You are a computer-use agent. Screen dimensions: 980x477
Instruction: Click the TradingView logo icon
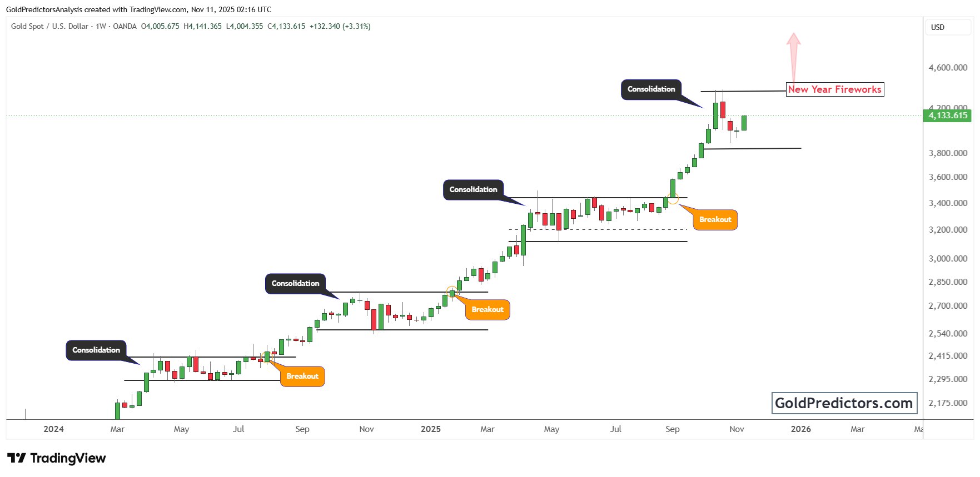click(x=17, y=458)
